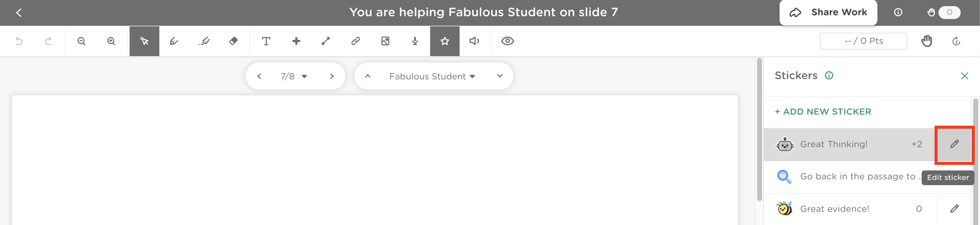This screenshot has height=225, width=980.
Task: Switch to the previous student
Action: [x=368, y=76]
